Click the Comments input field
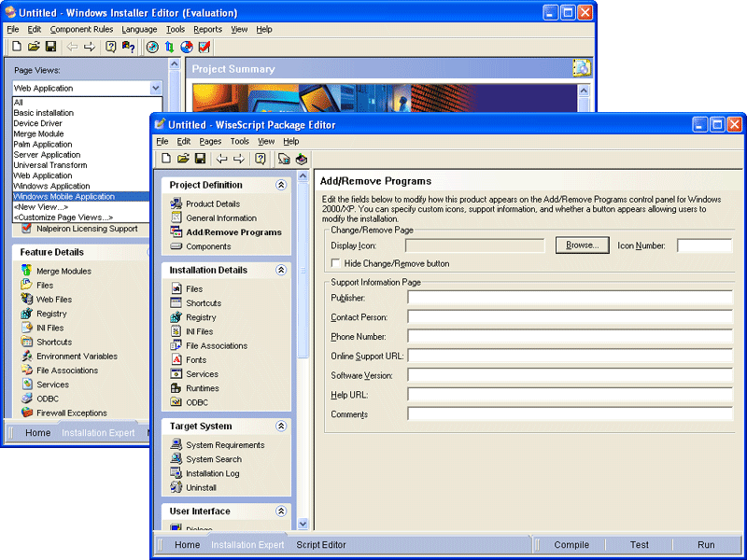 pyautogui.click(x=570, y=414)
